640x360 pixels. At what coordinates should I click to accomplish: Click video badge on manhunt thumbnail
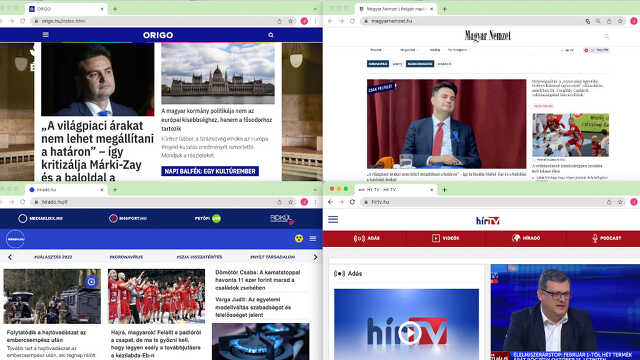tap(91, 282)
